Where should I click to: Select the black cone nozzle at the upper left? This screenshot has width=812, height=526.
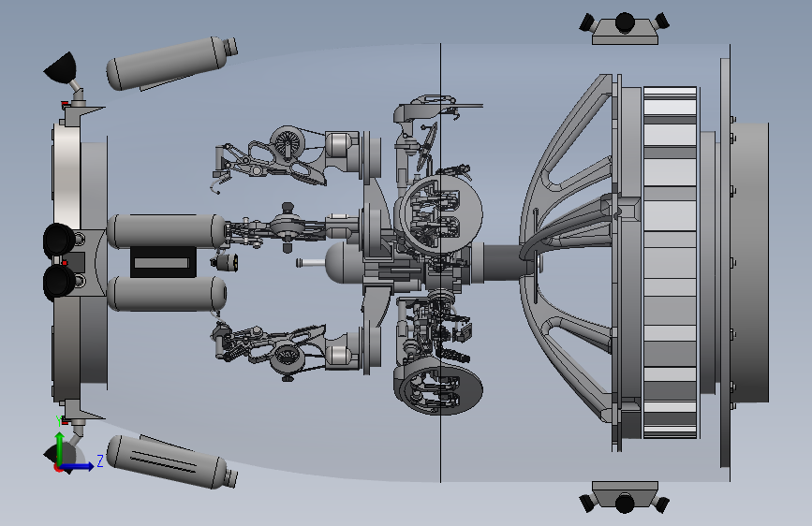(61, 67)
